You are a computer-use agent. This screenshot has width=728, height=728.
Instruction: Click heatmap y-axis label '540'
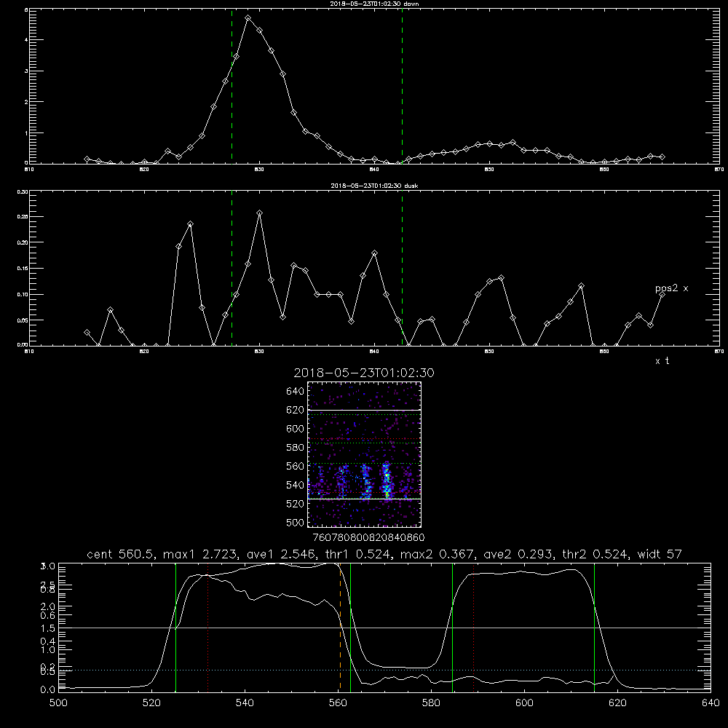coord(296,485)
